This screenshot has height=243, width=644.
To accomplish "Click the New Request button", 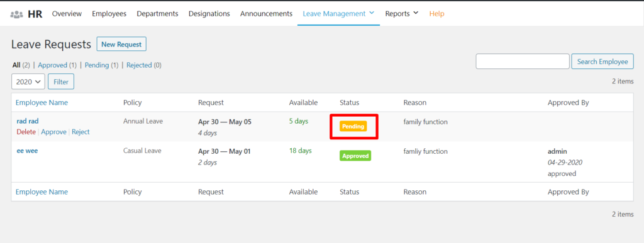I will point(121,44).
